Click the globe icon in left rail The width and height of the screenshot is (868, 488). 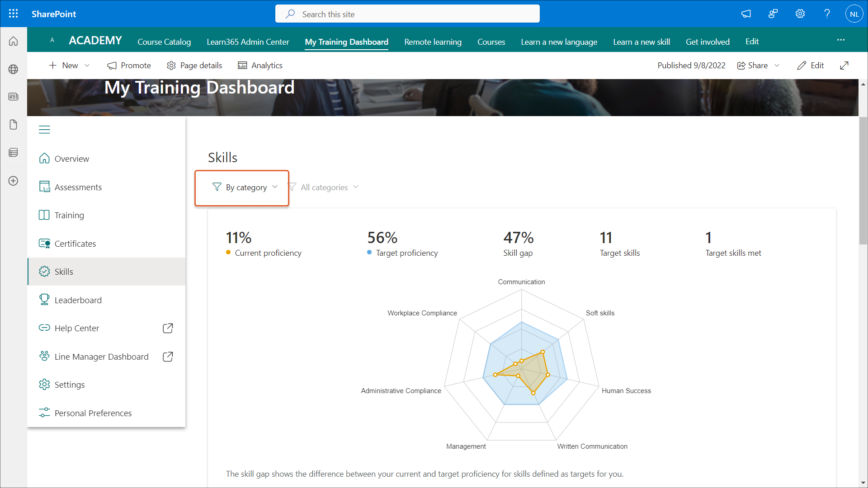tap(14, 69)
